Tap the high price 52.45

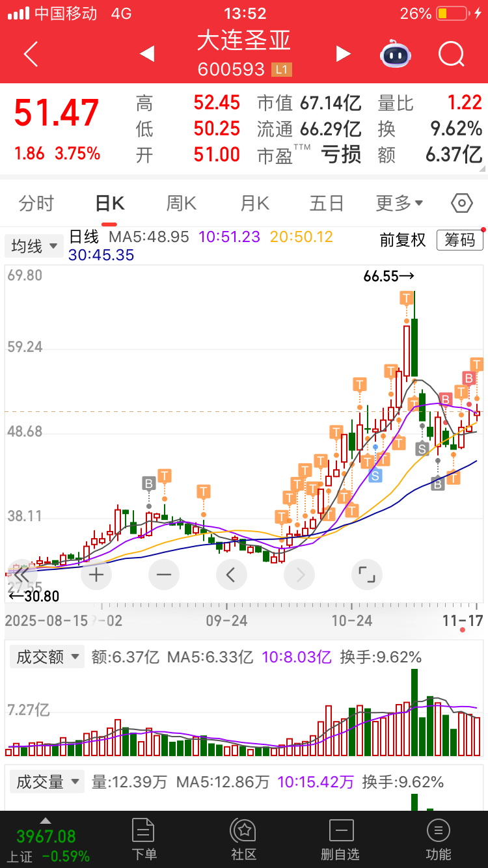217,103
